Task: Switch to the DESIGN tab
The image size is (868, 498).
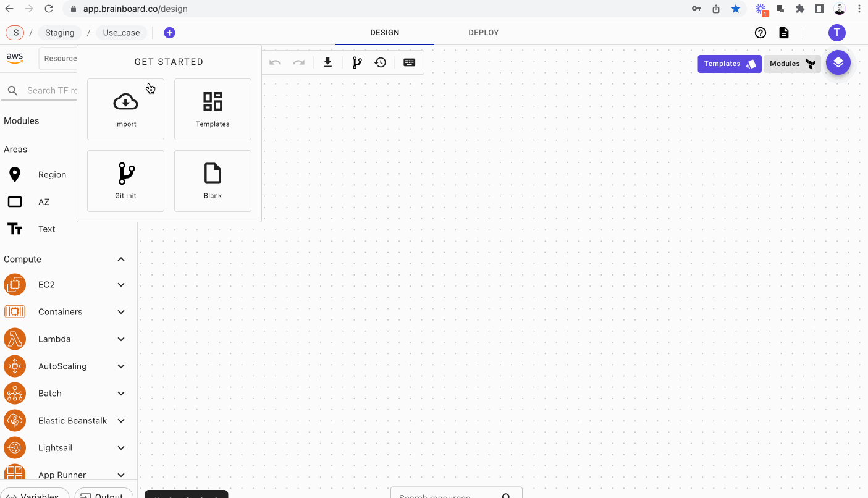Action: [385, 33]
